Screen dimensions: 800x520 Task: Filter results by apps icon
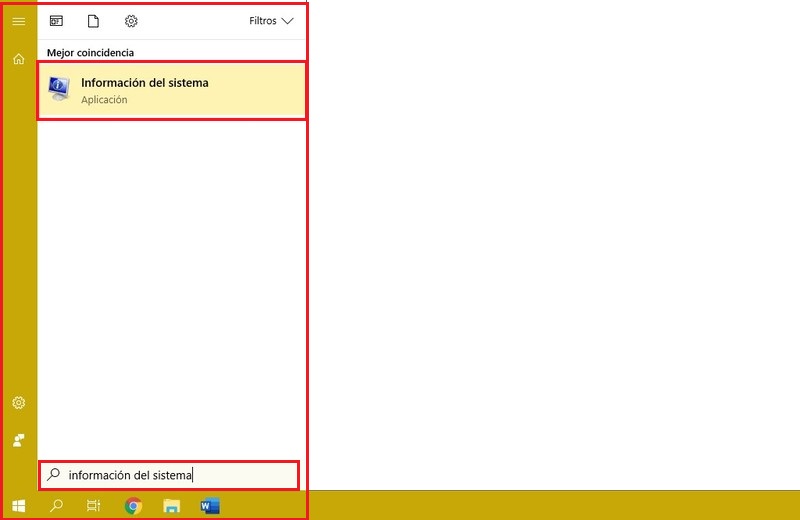pos(56,21)
